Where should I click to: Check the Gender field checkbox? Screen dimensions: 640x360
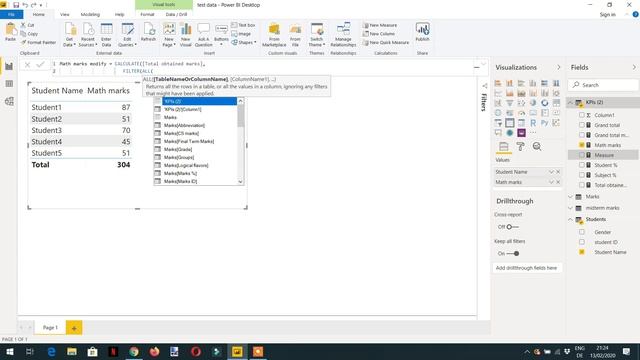point(582,232)
